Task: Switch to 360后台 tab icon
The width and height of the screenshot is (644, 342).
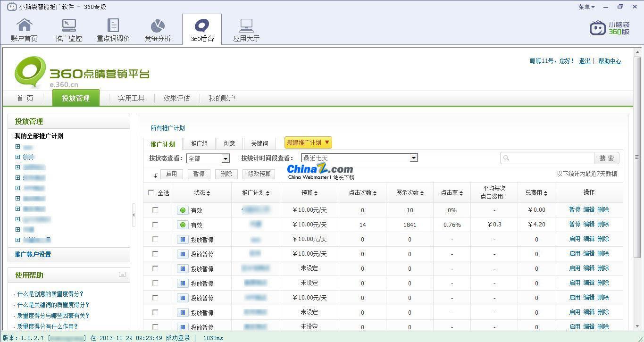Action: click(x=202, y=26)
